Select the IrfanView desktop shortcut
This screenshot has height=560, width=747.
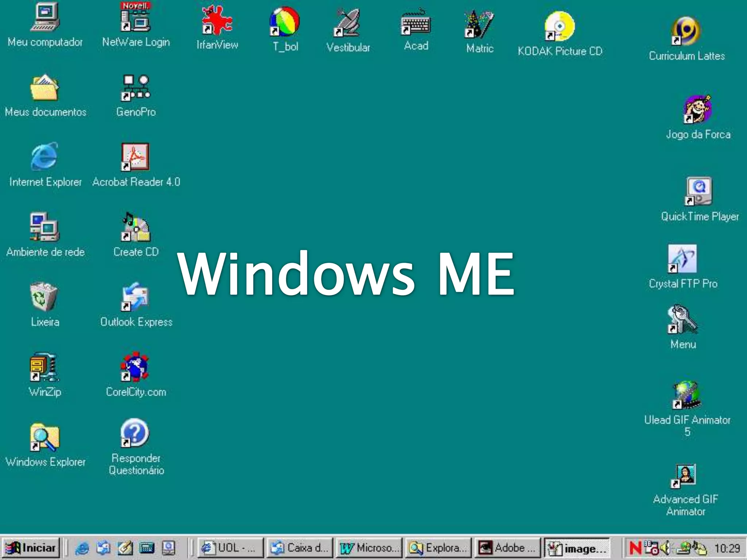click(217, 21)
